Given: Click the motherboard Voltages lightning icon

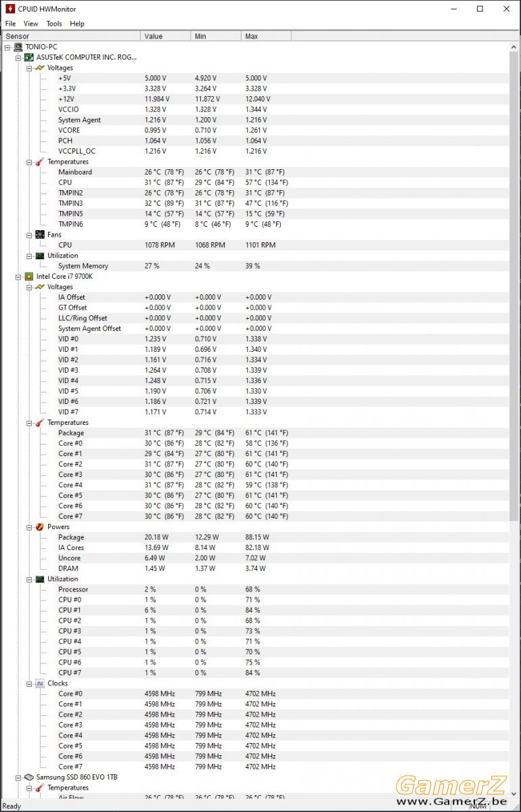Looking at the screenshot, I should [x=40, y=68].
